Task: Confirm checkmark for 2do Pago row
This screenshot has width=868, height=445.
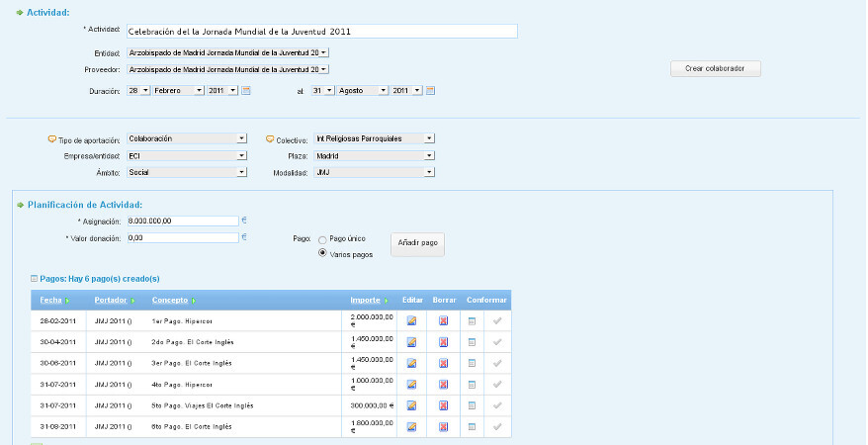Action: coord(497,342)
